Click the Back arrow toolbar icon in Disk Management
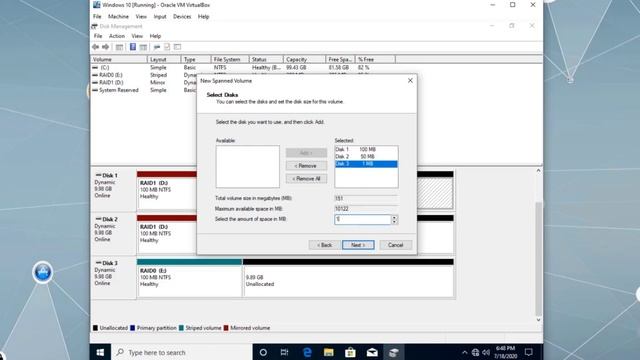This screenshot has height=360, width=640. (x=96, y=47)
